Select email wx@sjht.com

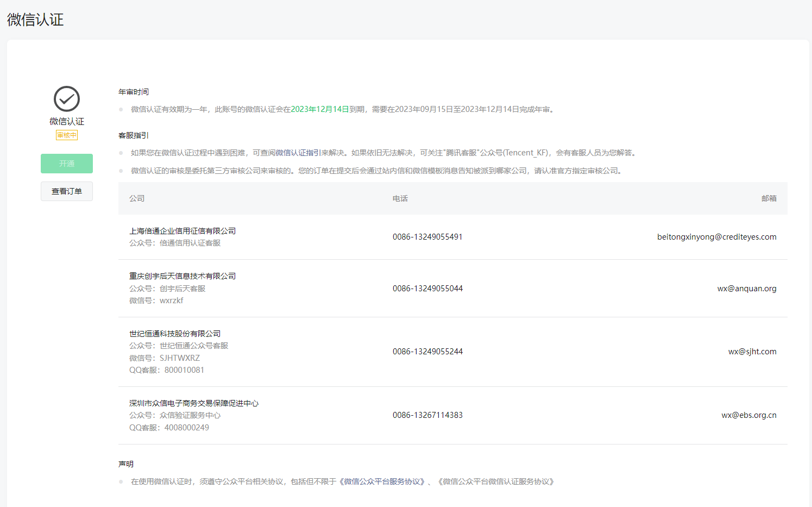tap(752, 352)
